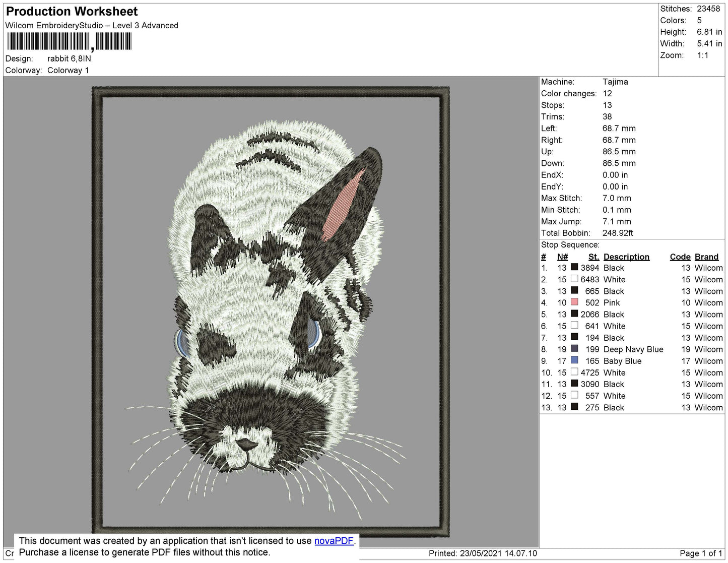
Task: Click the 'Page 1 of 1' footer text
Action: click(x=701, y=553)
